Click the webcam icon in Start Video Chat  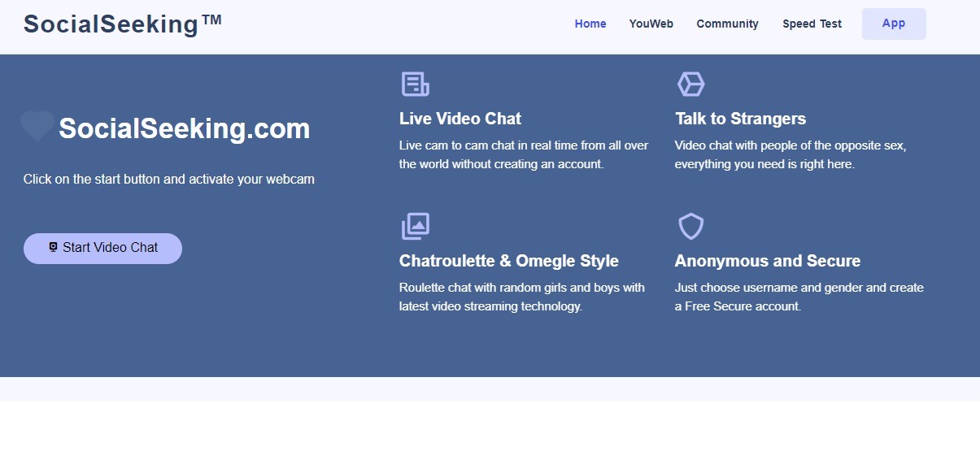pos(54,247)
